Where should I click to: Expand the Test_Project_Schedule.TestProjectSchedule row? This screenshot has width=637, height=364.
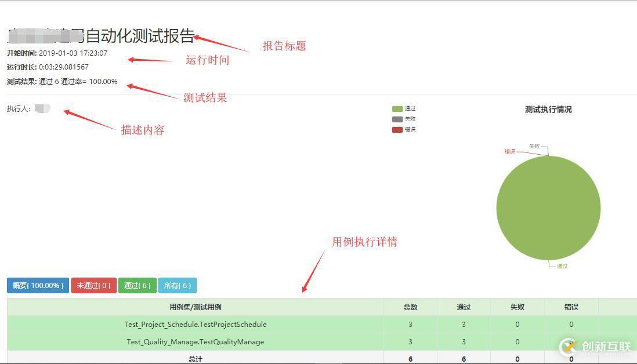(196, 324)
